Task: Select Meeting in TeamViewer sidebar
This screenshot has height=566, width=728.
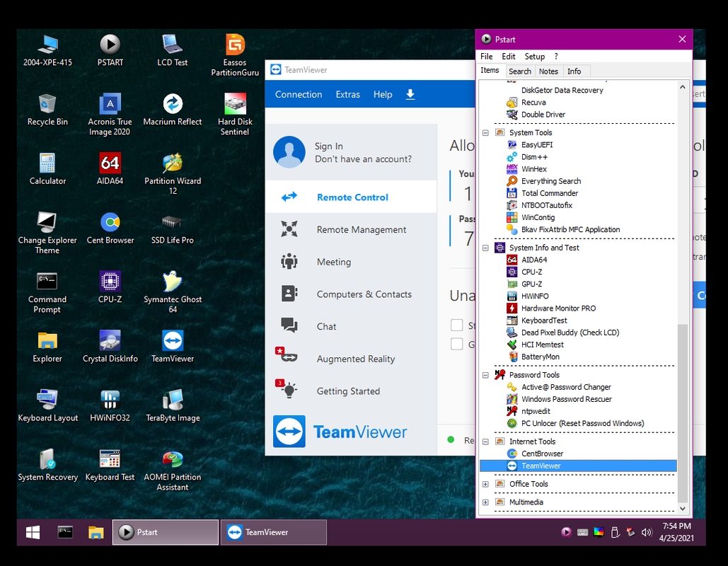Action: click(352, 262)
